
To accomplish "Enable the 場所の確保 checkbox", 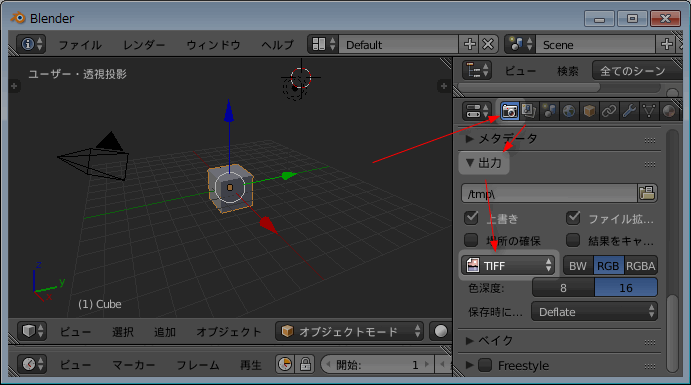I will point(471,240).
